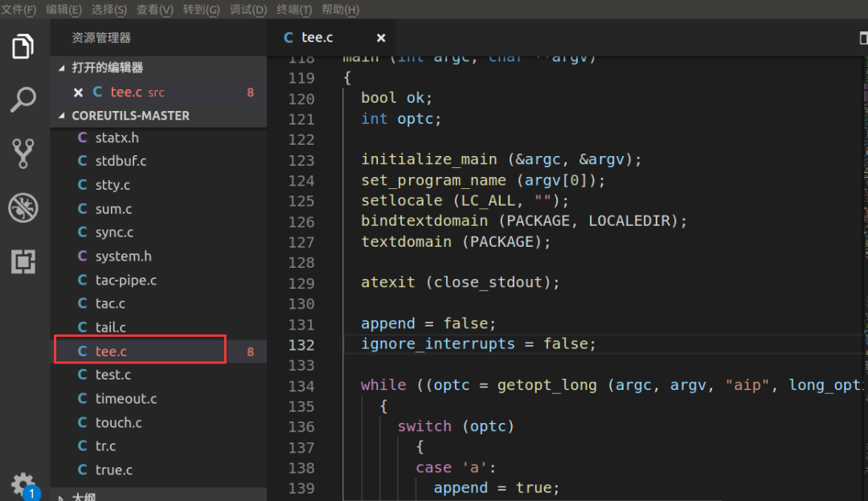Click the split editor icon at top right
Screen dimensions: 868x501
(863, 38)
